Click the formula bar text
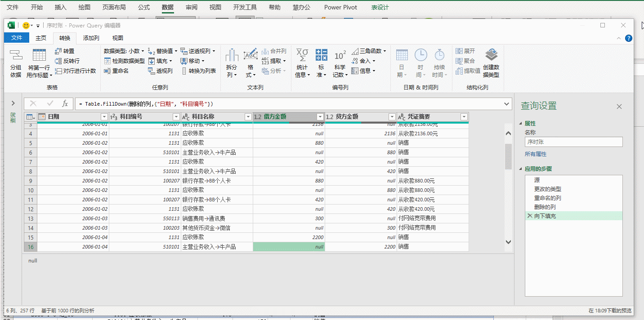Viewport: 644px width, 320px height. [x=146, y=104]
